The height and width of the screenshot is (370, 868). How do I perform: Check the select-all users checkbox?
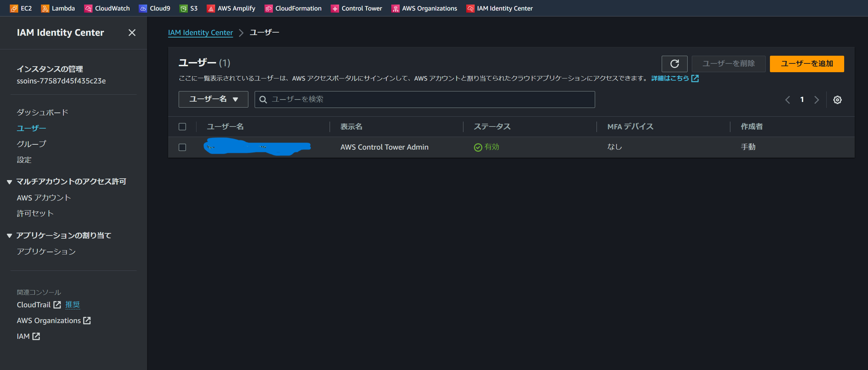(x=182, y=126)
